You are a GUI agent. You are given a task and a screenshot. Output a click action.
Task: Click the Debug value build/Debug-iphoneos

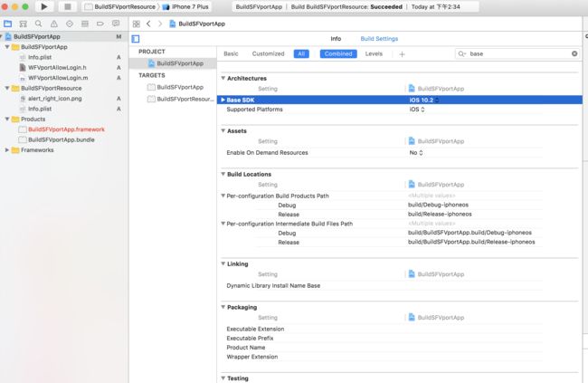[x=438, y=205]
